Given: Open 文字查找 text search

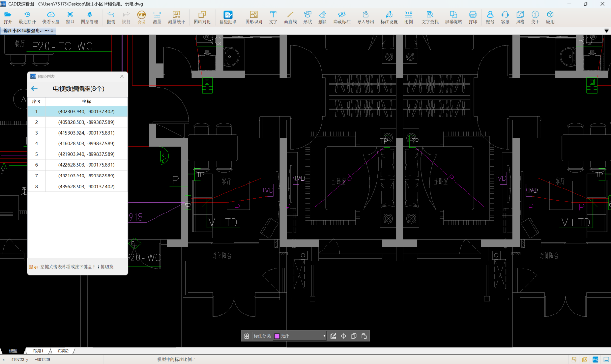Looking at the screenshot, I should [430, 17].
